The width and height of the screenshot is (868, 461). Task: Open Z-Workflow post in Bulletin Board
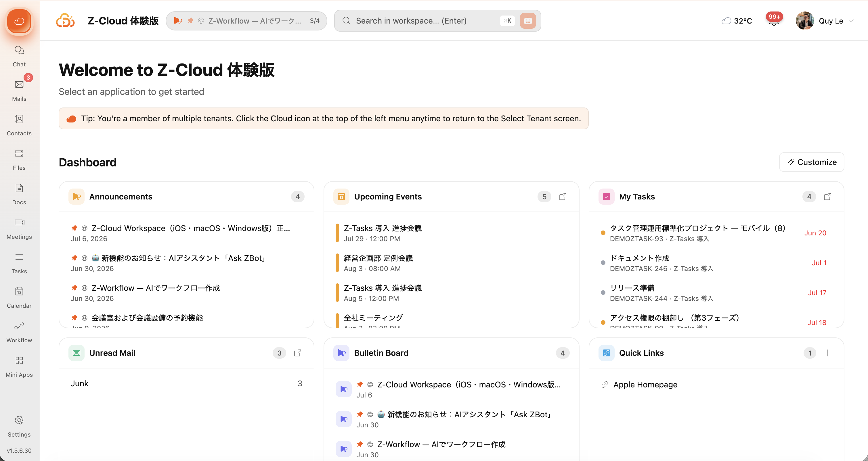(451, 449)
